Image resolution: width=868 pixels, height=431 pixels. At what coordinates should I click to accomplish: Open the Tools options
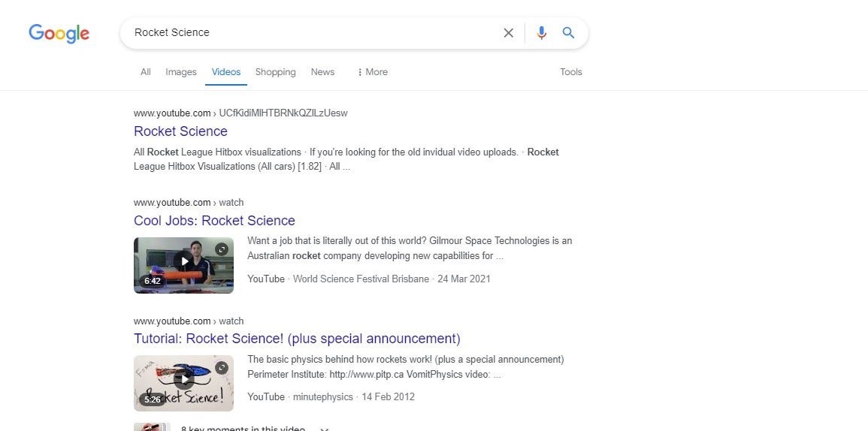pyautogui.click(x=570, y=72)
